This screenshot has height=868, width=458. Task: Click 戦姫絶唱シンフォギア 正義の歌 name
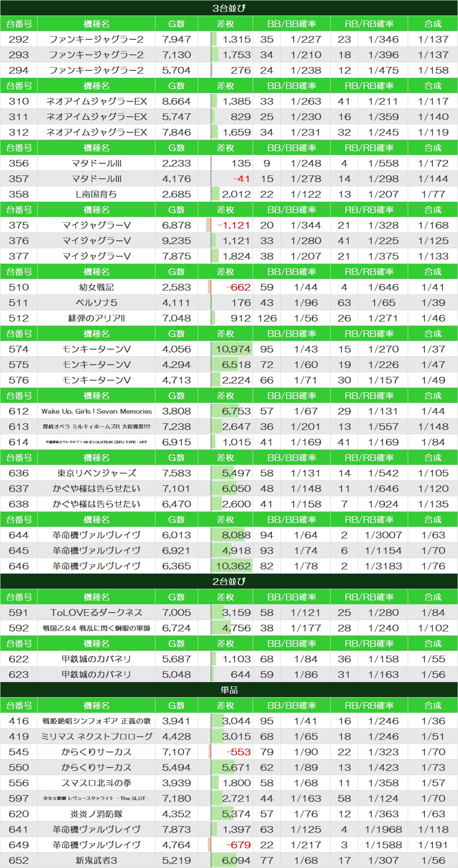click(96, 721)
